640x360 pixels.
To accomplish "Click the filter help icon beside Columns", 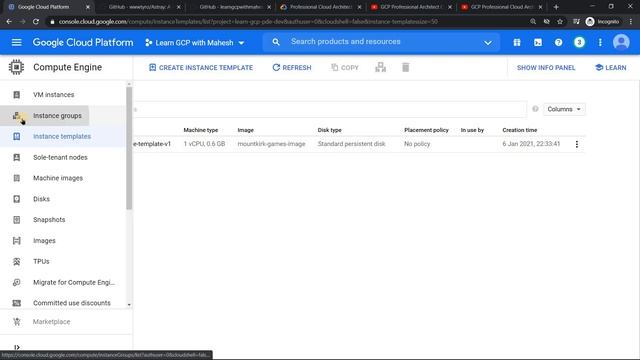I will (x=535, y=109).
